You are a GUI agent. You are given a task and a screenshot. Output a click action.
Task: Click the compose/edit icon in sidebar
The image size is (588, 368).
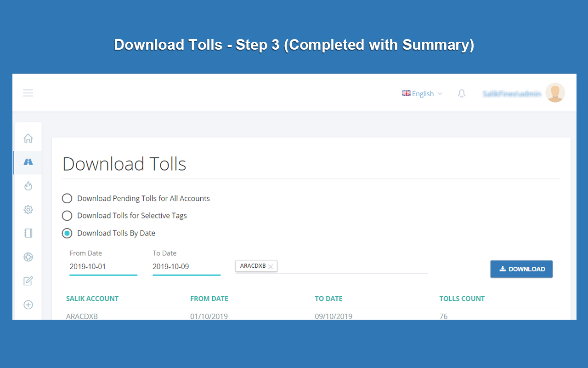(x=28, y=281)
